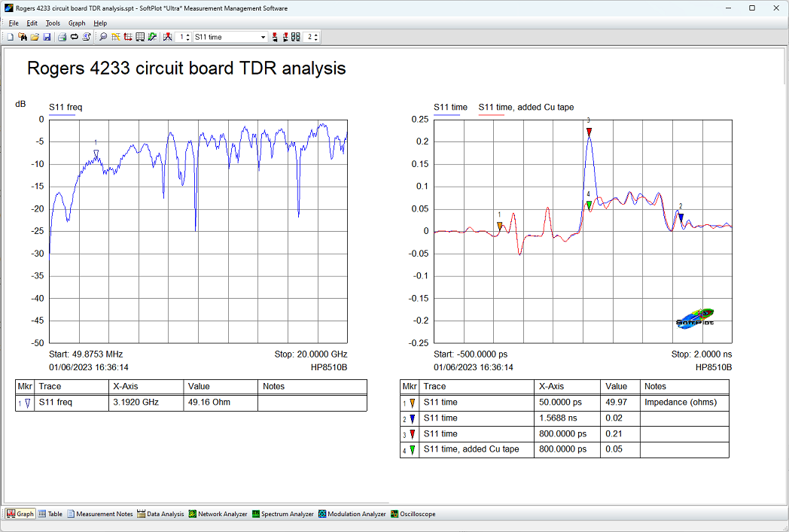
Task: Click the 'S11 time, added Cu tape' legend label
Action: pyautogui.click(x=526, y=108)
